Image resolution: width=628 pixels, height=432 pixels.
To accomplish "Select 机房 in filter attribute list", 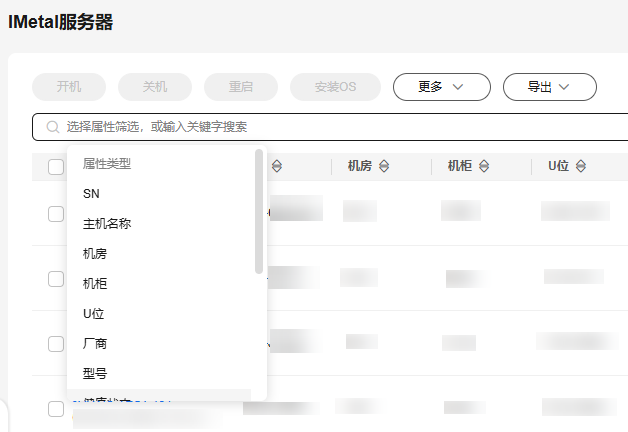I will pyautogui.click(x=161, y=254).
